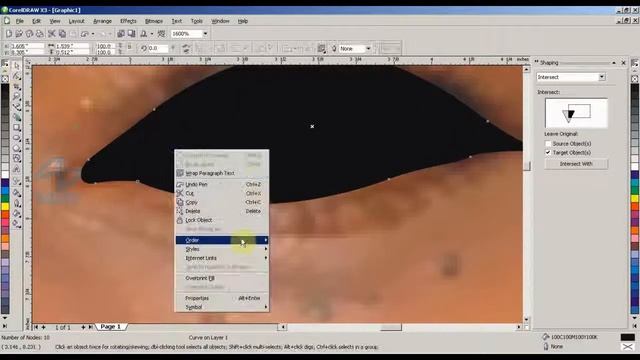Screen dimensions: 640x360
Task: Click the object width field on property bar
Action: 72,46
